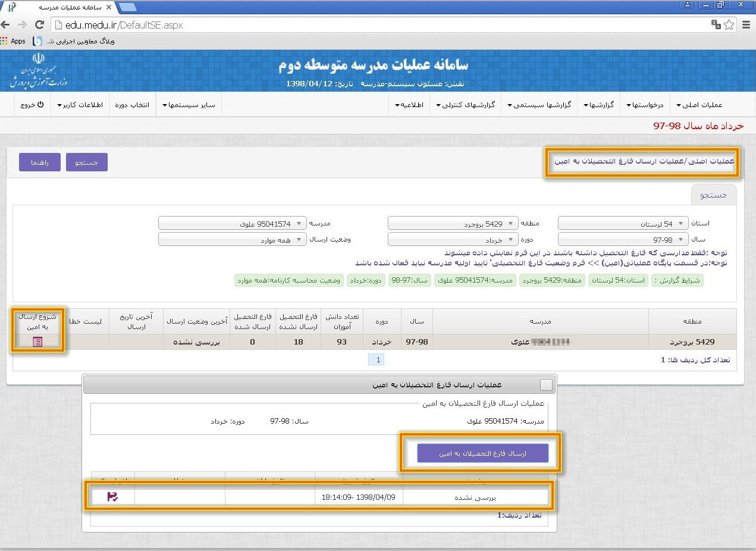
Task: Toggle the square box in popup header
Action: pyautogui.click(x=546, y=385)
